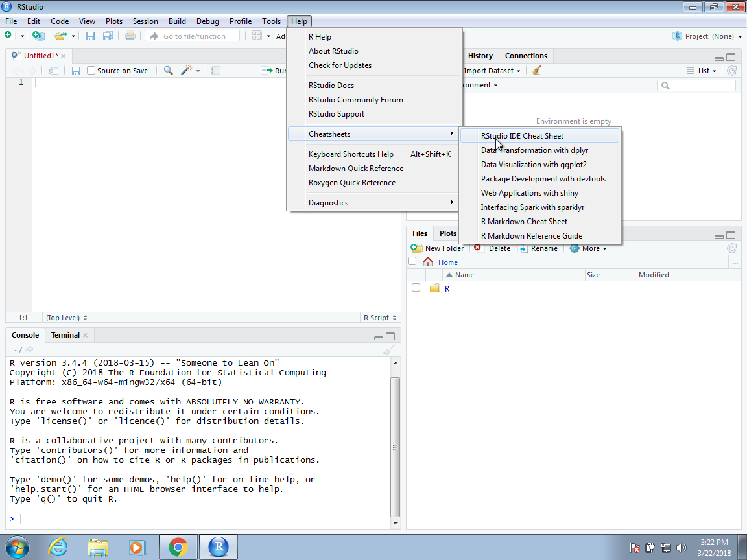Click the save document icon in editor toolbar
The width and height of the screenshot is (747, 560).
(x=76, y=71)
